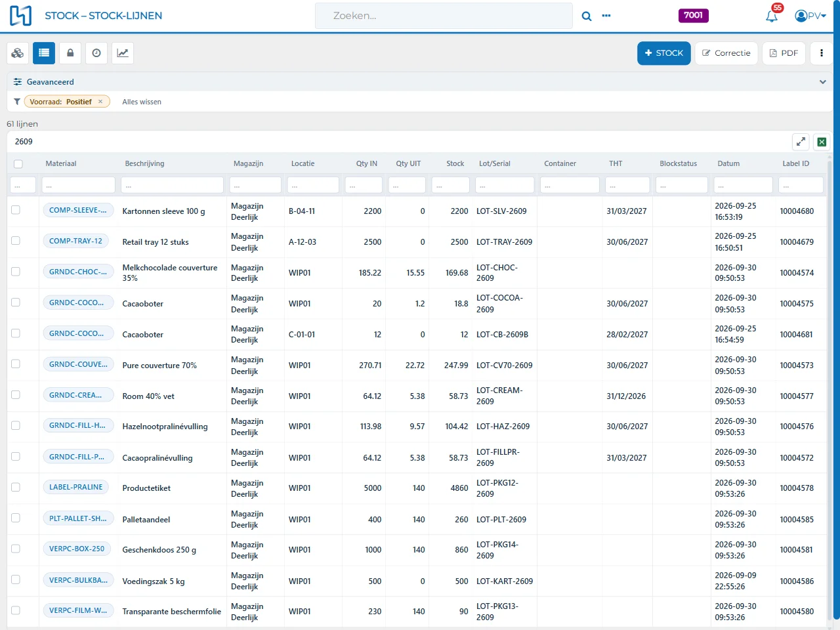Check the LABEL-PRALINE row checkbox

click(x=16, y=487)
